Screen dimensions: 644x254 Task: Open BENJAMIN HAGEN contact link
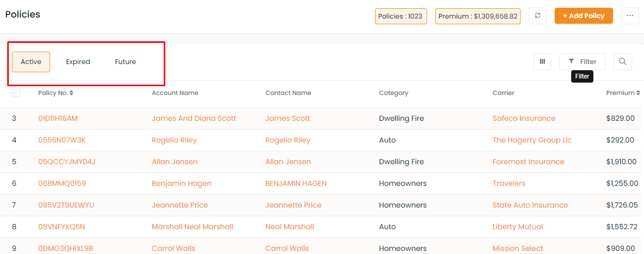(x=296, y=183)
